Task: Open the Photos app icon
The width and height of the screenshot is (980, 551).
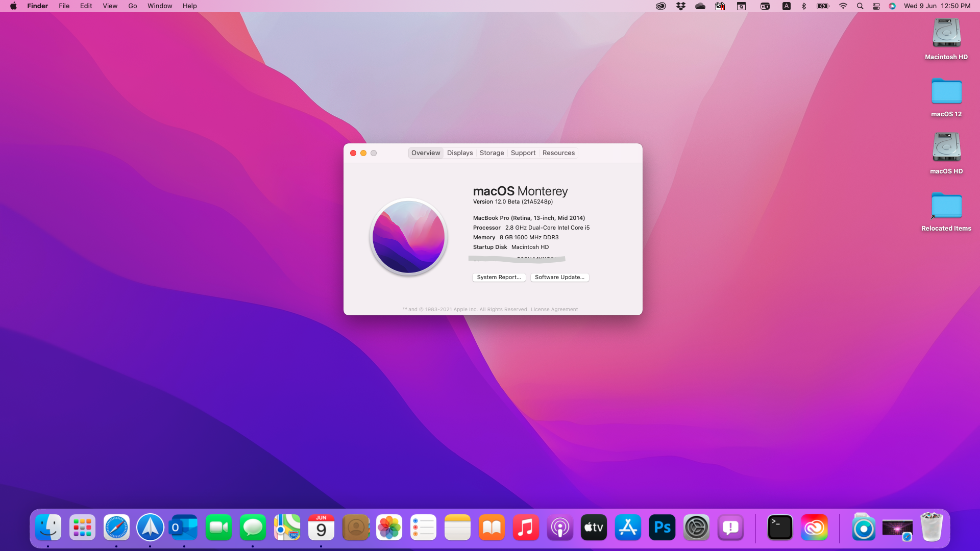Action: click(x=389, y=528)
